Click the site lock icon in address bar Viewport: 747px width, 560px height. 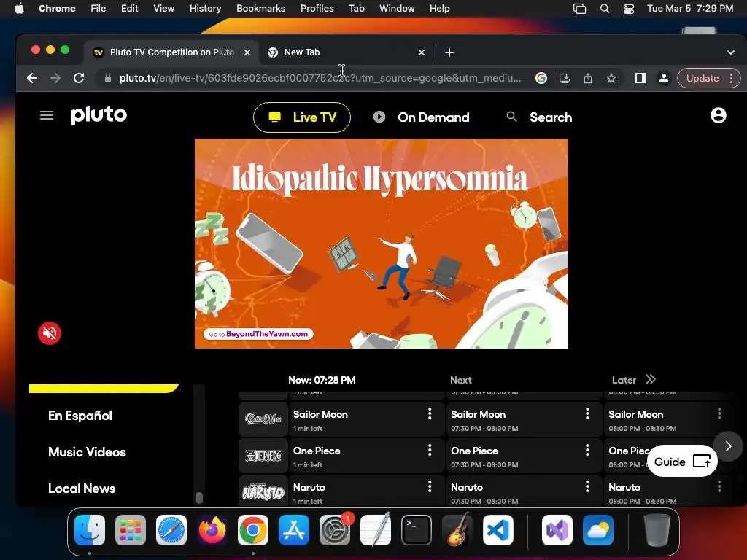click(x=108, y=78)
